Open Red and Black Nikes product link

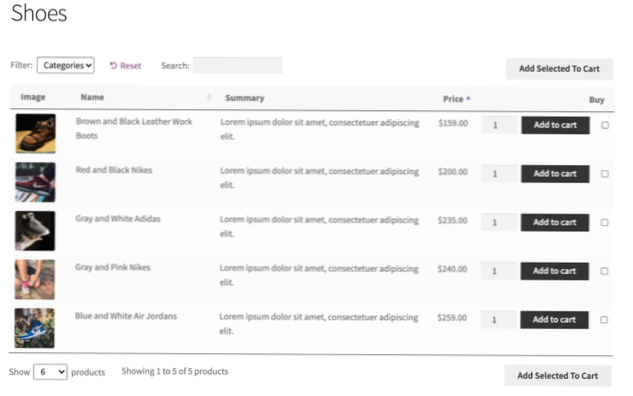pos(114,170)
